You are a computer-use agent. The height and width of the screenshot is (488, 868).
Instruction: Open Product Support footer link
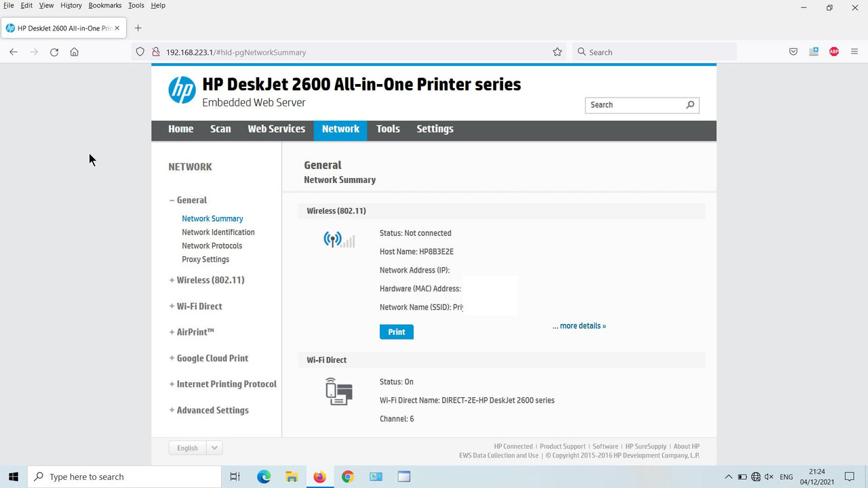click(x=563, y=447)
